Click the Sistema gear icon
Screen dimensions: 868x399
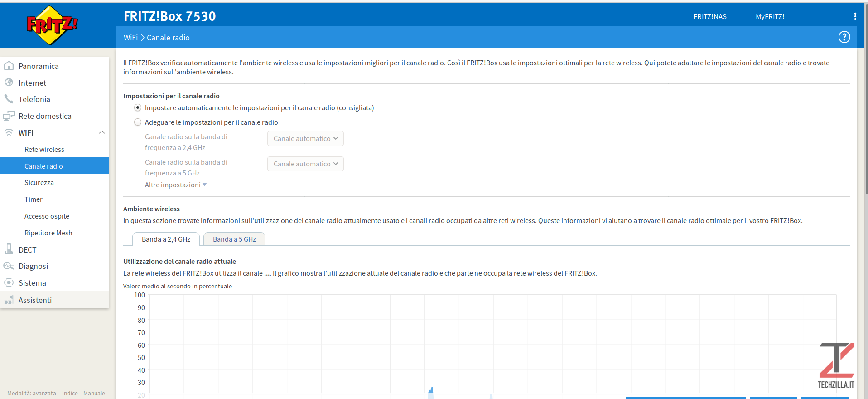9,282
